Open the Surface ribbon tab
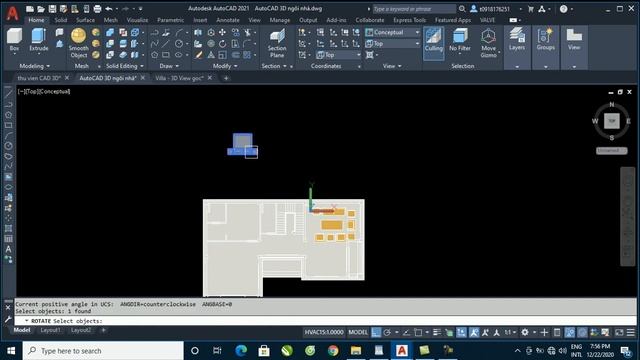This screenshot has width=640, height=360. pyautogui.click(x=85, y=20)
